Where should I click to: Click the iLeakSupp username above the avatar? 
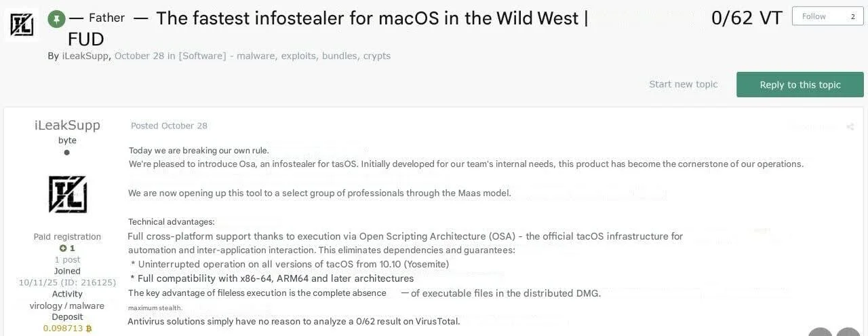pos(67,125)
